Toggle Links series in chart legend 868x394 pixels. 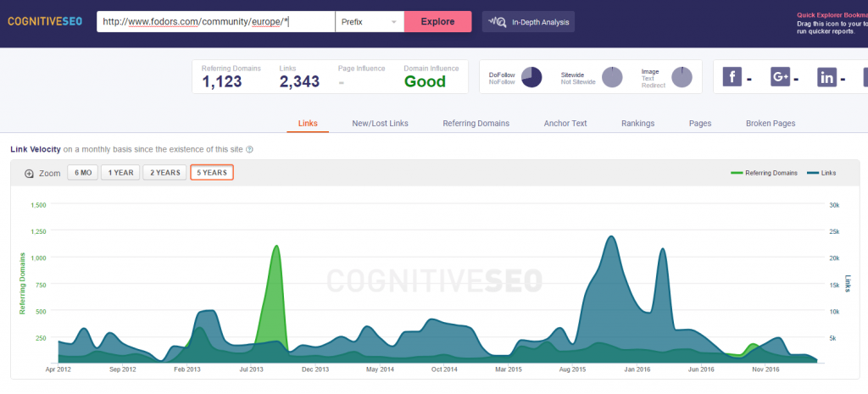point(821,173)
